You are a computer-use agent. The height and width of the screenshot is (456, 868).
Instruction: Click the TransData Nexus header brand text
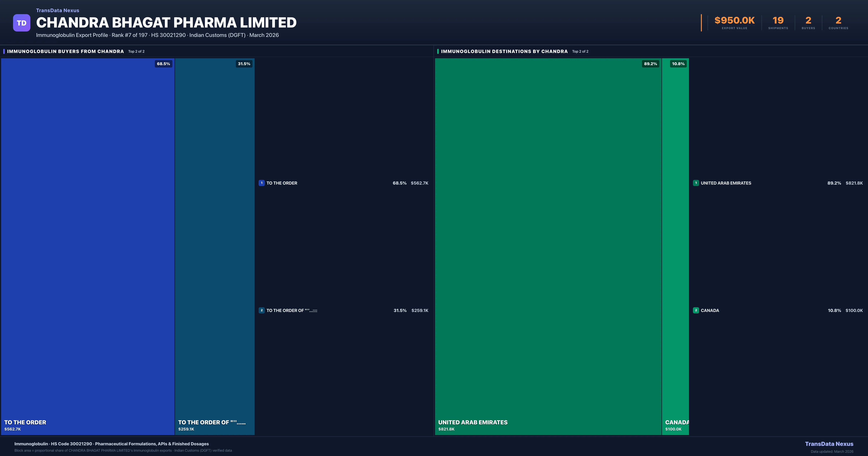tap(58, 10)
